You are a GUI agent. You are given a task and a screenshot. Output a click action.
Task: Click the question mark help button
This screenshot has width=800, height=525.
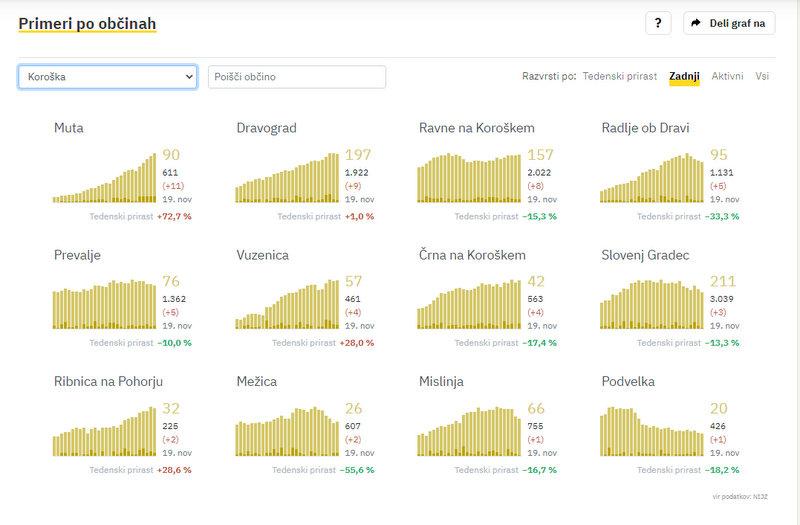pos(657,23)
